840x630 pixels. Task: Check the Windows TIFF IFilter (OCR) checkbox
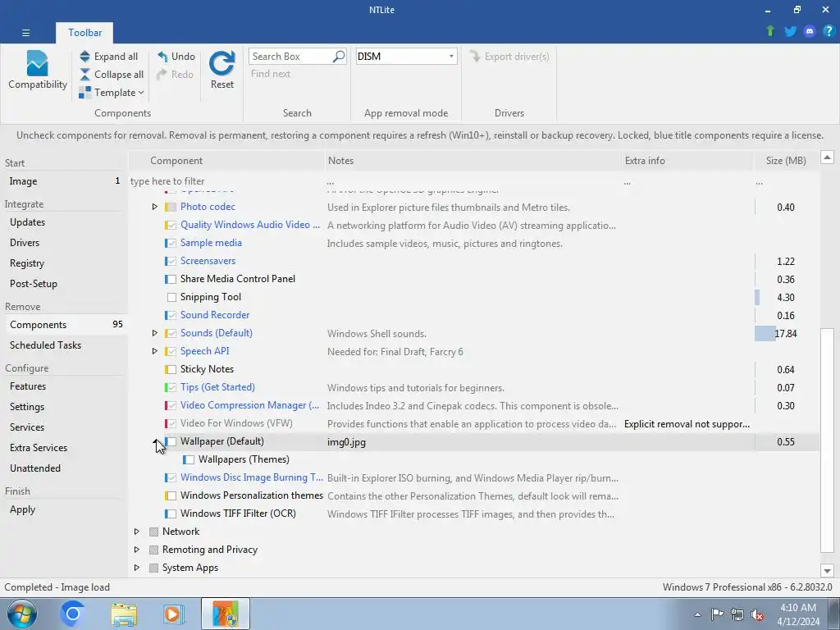pos(171,514)
